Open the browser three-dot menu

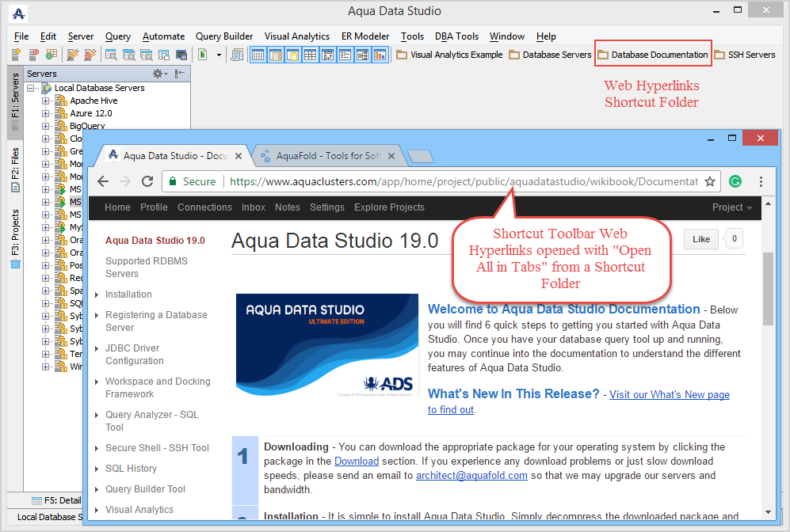pos(761,181)
